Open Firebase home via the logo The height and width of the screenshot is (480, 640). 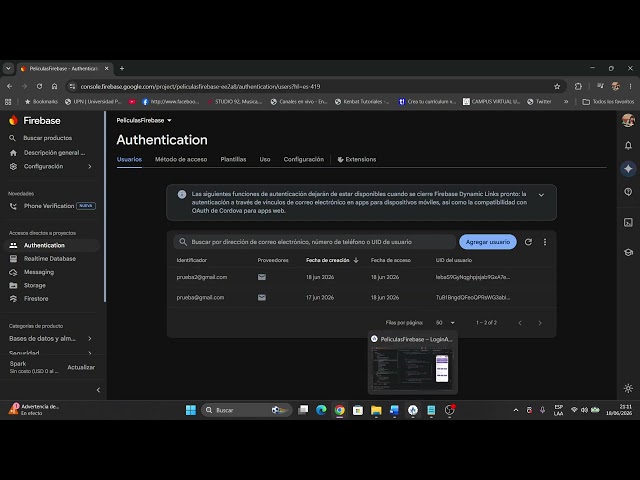click(x=35, y=120)
